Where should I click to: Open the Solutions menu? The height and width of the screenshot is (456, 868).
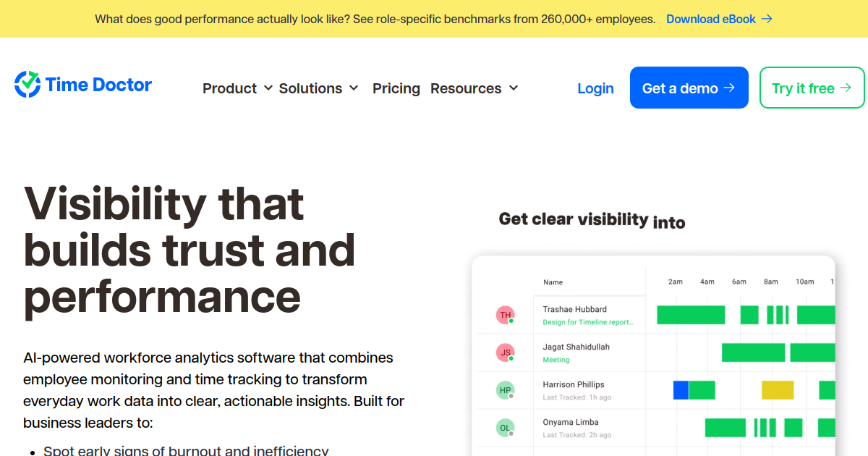click(x=310, y=88)
